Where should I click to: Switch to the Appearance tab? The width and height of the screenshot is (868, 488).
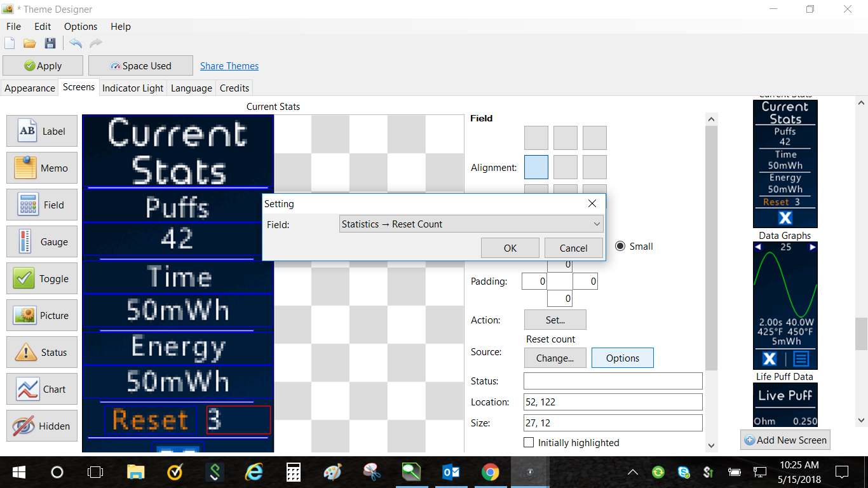coord(30,88)
